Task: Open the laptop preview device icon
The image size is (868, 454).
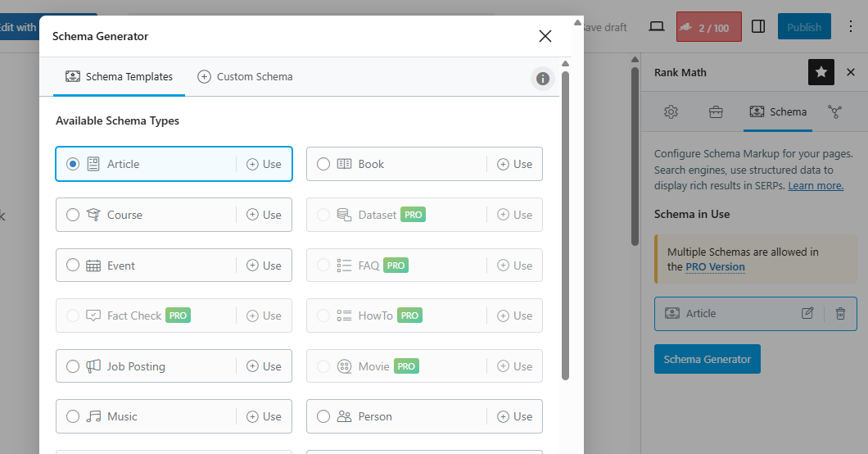Action: tap(656, 27)
